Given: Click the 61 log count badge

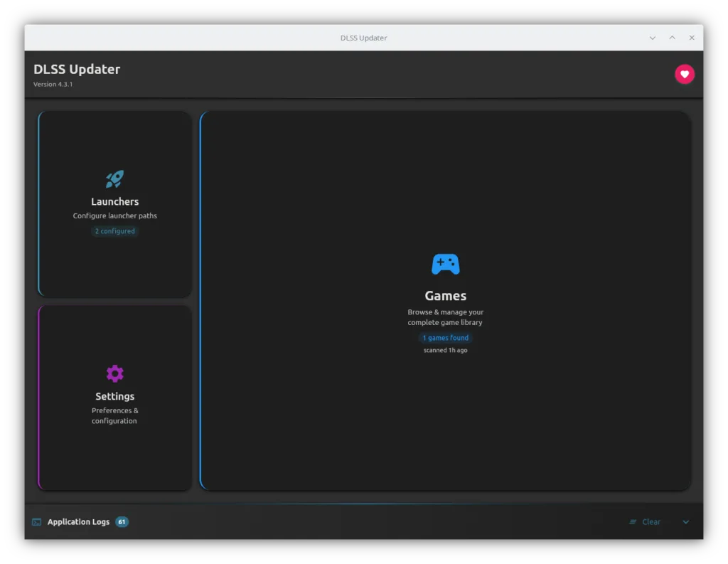Looking at the screenshot, I should pos(122,522).
